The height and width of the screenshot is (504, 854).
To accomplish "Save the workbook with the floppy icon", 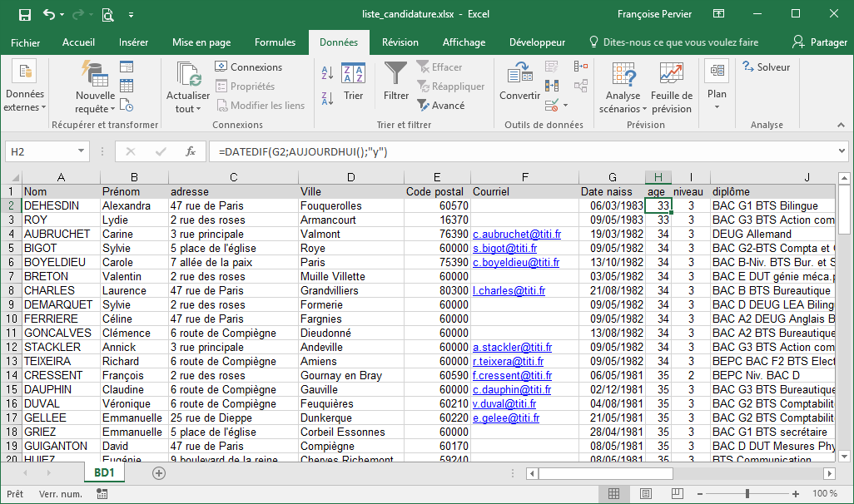I will [25, 14].
